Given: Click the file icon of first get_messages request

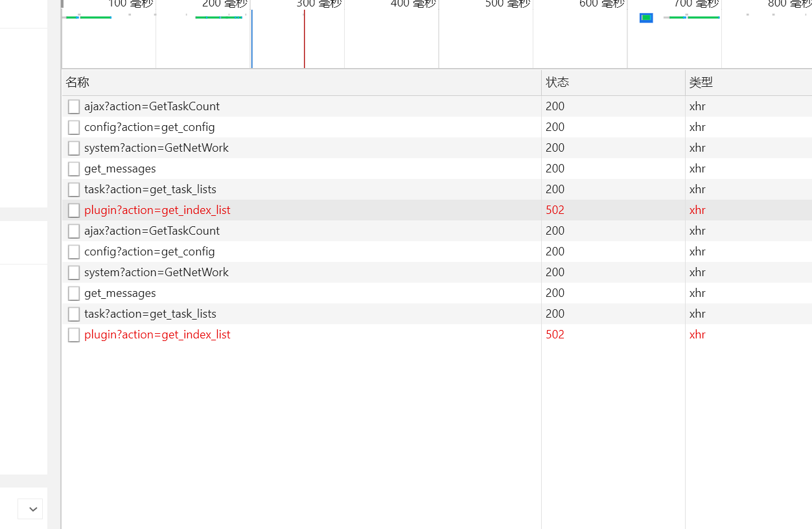Looking at the screenshot, I should click(74, 169).
